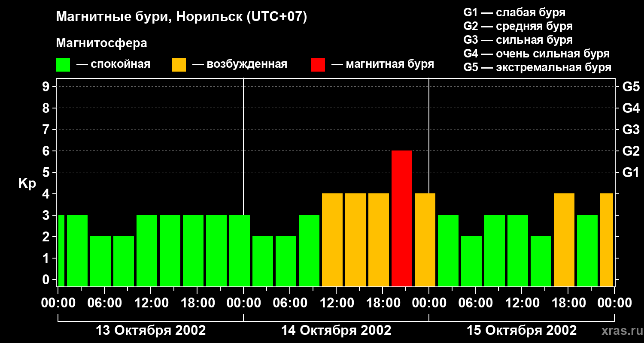Viewport: 644px width, 343px height.
Task: Click the right-axis G3 tick label
Action: point(631,129)
